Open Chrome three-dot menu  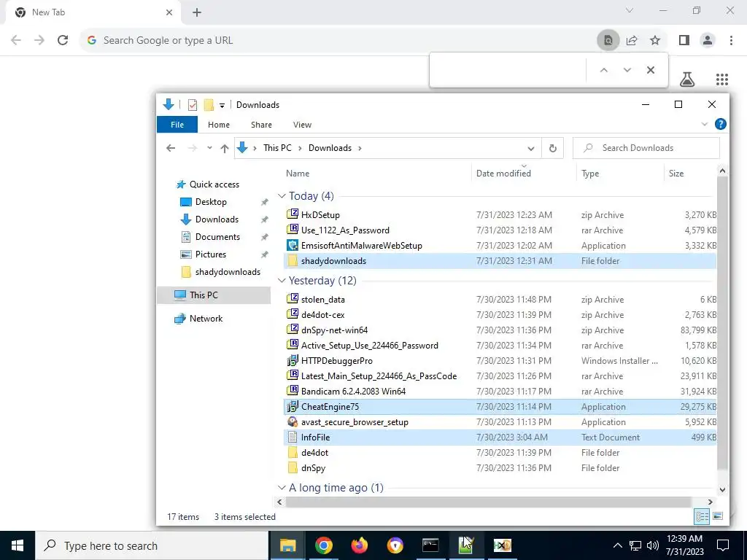coord(731,40)
